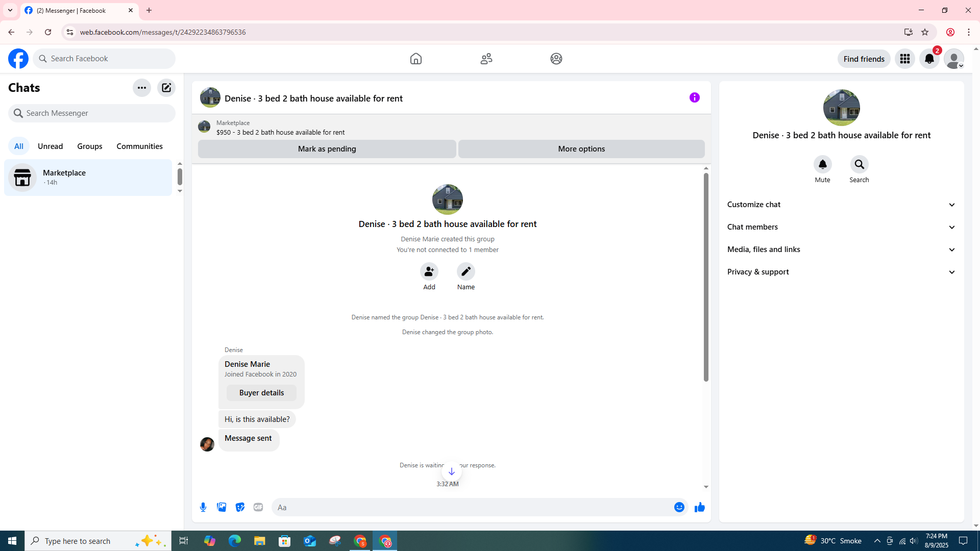Image resolution: width=980 pixels, height=551 pixels.
Task: Select the All chats filter tab
Action: (x=19, y=146)
